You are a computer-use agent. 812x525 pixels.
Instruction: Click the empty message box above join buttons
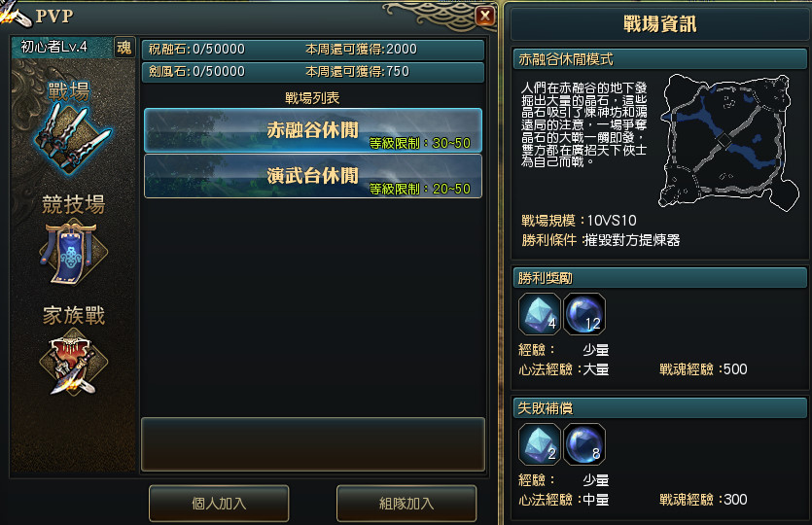(313, 444)
